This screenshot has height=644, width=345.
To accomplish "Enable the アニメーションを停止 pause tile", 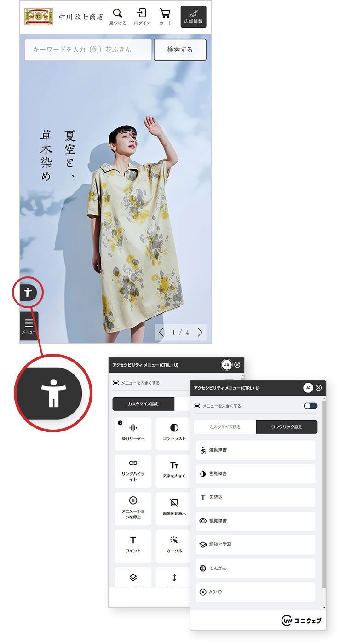I will click(x=133, y=509).
